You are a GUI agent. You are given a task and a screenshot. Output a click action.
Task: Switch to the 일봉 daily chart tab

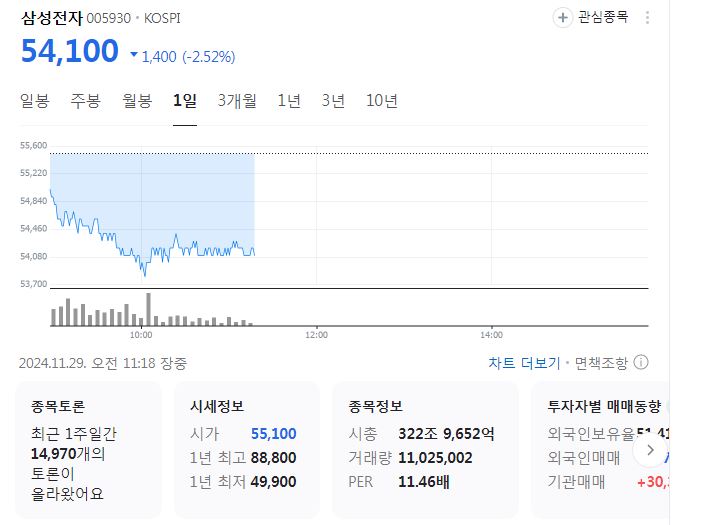[34, 100]
